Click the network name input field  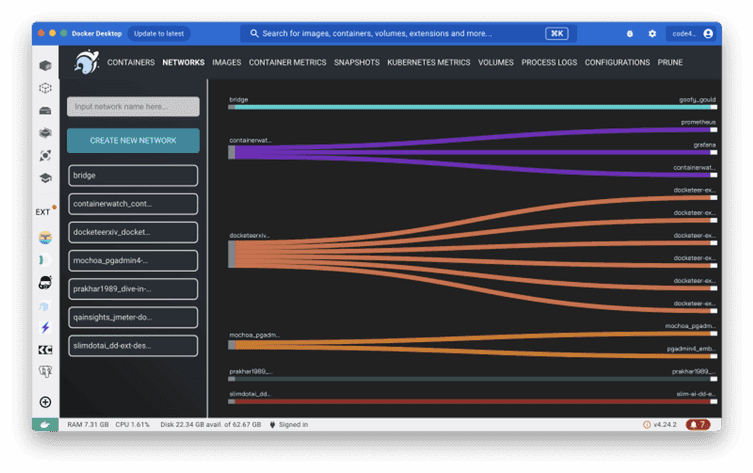(x=133, y=107)
